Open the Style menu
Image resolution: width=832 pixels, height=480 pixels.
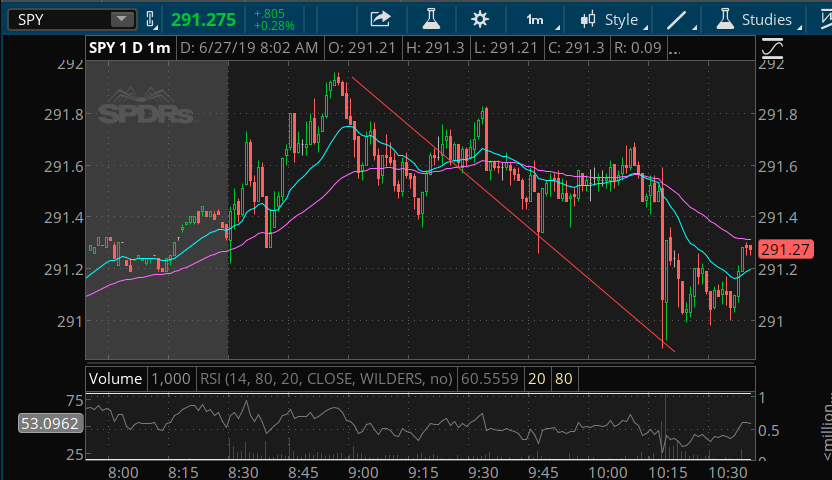[613, 20]
